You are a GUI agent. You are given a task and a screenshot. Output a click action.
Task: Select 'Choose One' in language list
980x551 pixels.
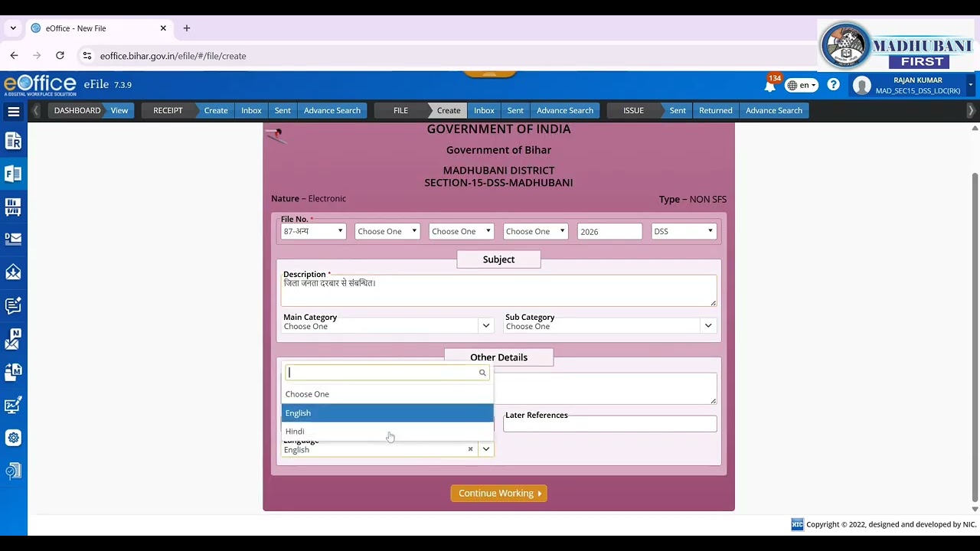point(387,394)
